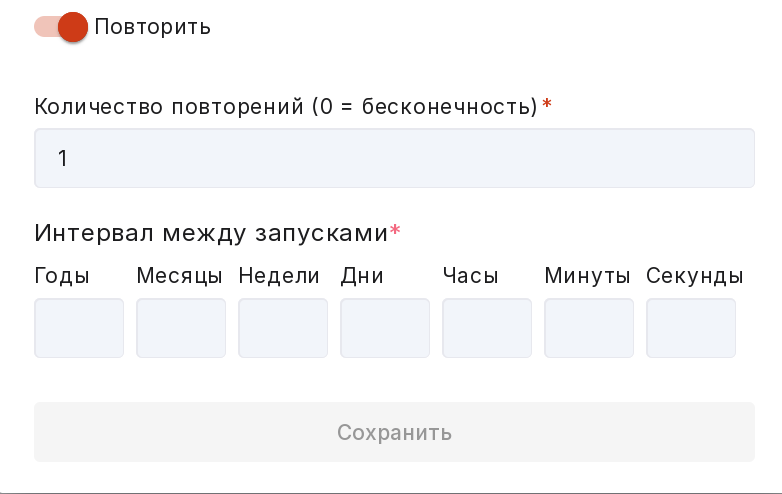Click the Дни column label

tap(362, 276)
